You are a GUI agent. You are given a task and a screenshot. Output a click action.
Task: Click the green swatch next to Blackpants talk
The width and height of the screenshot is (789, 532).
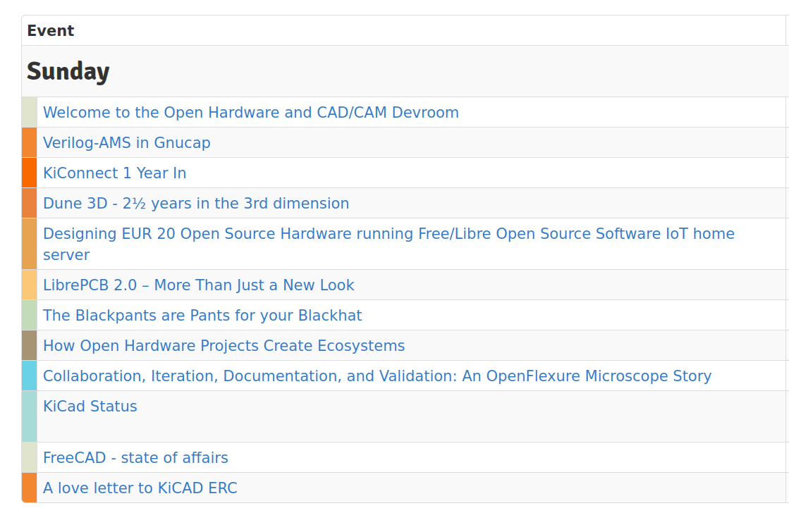pyautogui.click(x=30, y=315)
